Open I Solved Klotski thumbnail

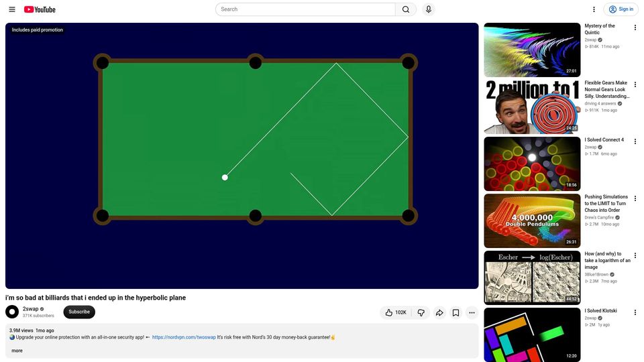pos(532,335)
